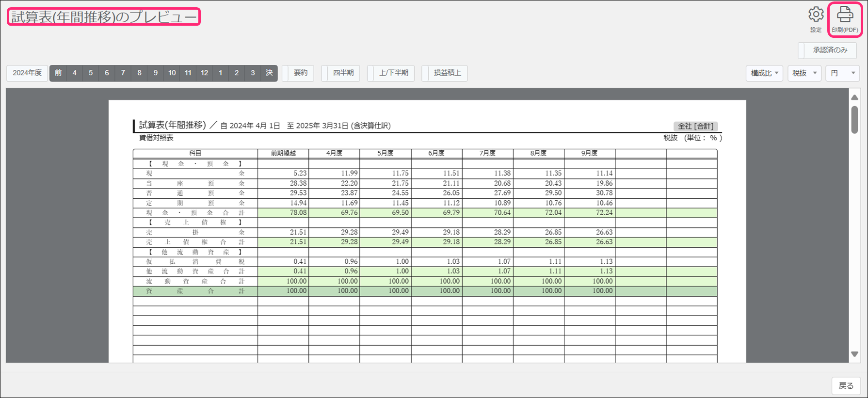
Task: Click the 印刷(PDF) printer icon
Action: (x=845, y=15)
